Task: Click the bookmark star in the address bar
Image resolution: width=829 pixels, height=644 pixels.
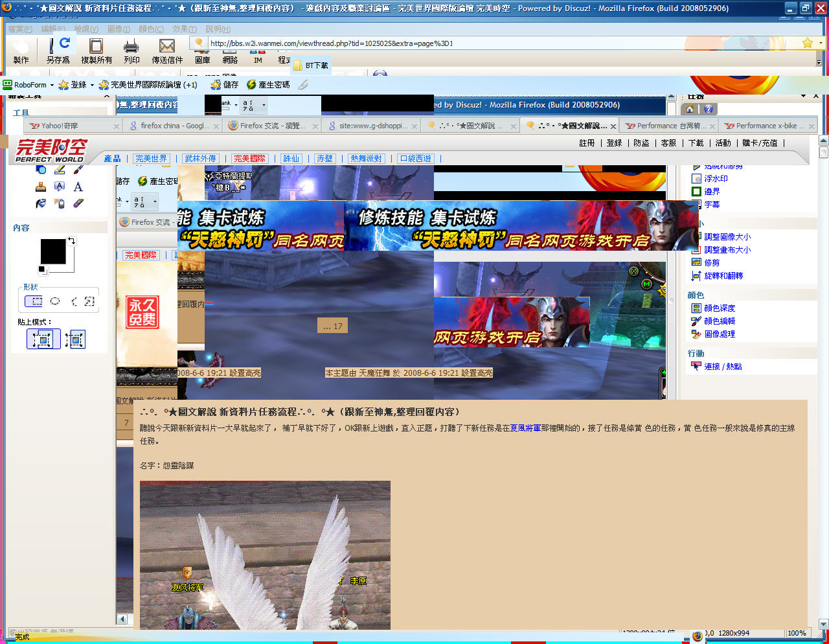Action: point(807,43)
